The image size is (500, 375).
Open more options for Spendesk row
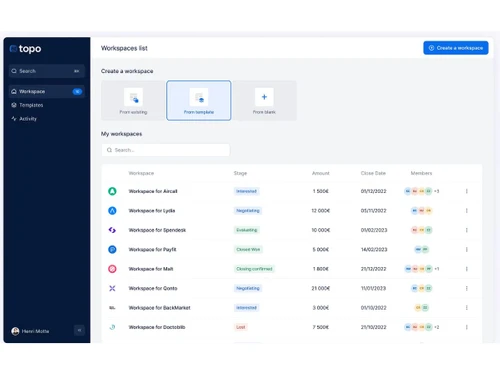coord(467,230)
